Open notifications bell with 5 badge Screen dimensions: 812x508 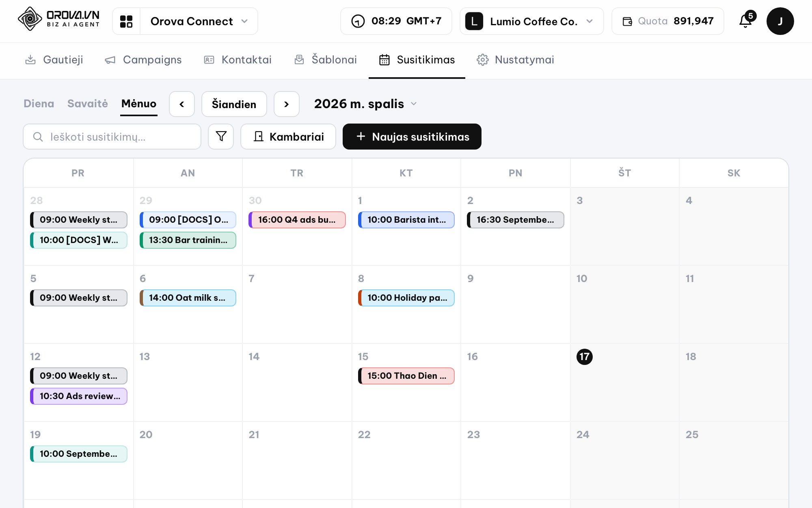click(x=746, y=21)
